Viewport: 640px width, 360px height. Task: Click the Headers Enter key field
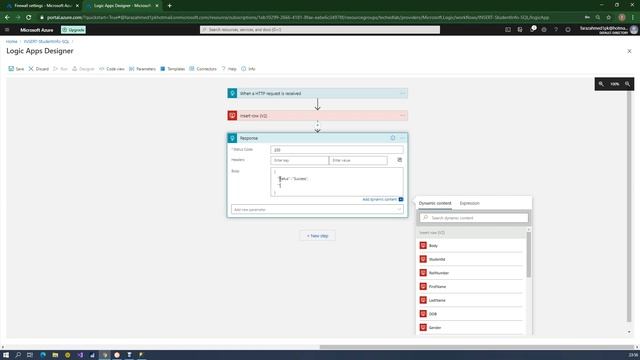(300, 160)
